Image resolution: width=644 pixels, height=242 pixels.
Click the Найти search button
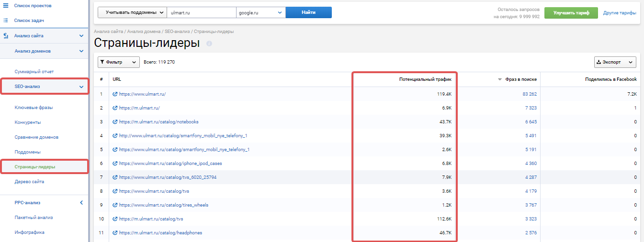pyautogui.click(x=308, y=12)
